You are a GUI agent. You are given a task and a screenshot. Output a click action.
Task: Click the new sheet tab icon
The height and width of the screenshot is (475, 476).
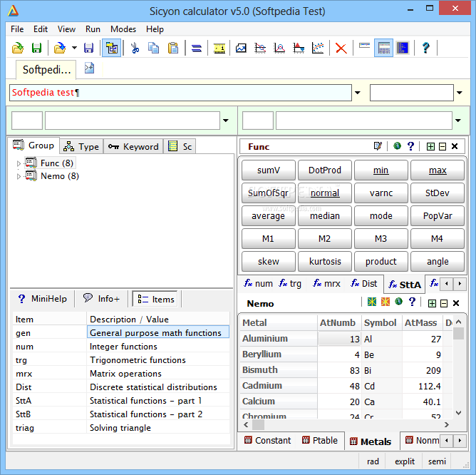pos(89,68)
